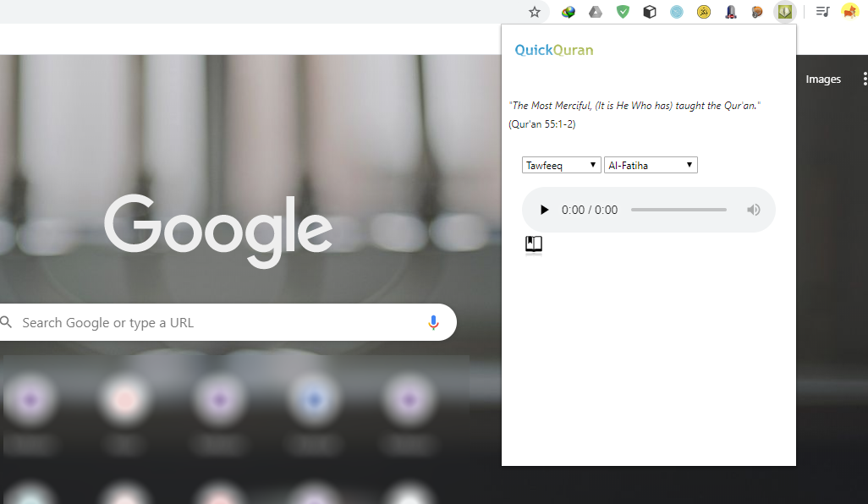868x504 pixels.
Task: Click the audio progress seek bar
Action: 678,210
